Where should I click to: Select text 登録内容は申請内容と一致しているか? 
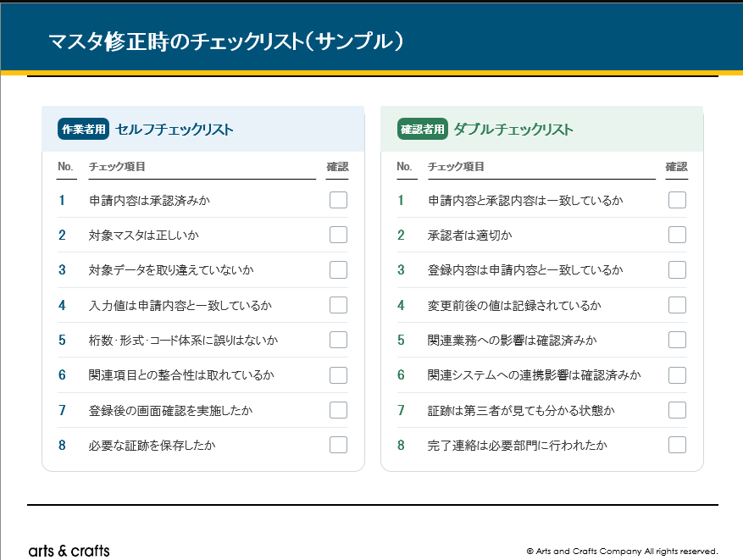(525, 270)
